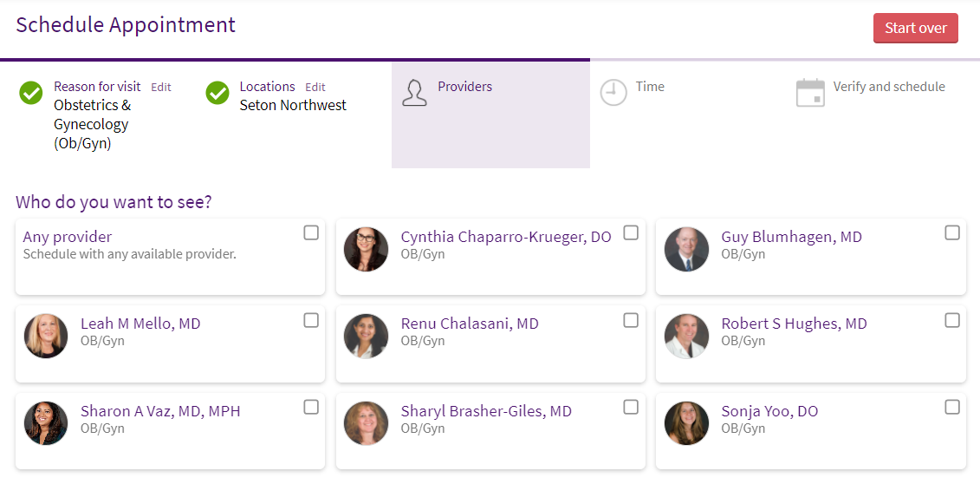Screen dimensions: 980x484
Task: Click the Start over button
Action: [x=916, y=28]
